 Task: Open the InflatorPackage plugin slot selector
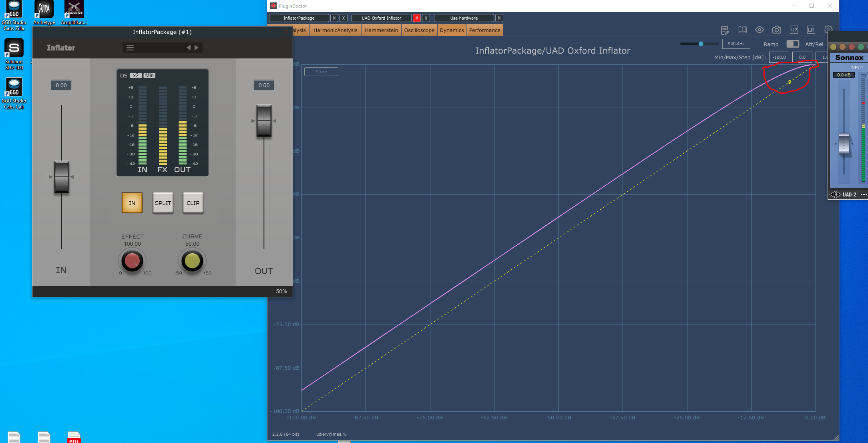tap(299, 18)
